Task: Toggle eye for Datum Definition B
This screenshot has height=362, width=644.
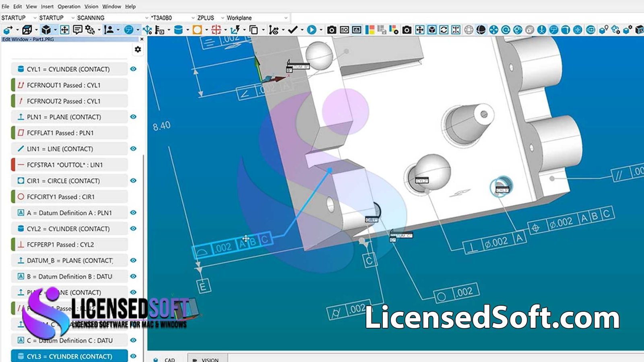Action: [133, 276]
